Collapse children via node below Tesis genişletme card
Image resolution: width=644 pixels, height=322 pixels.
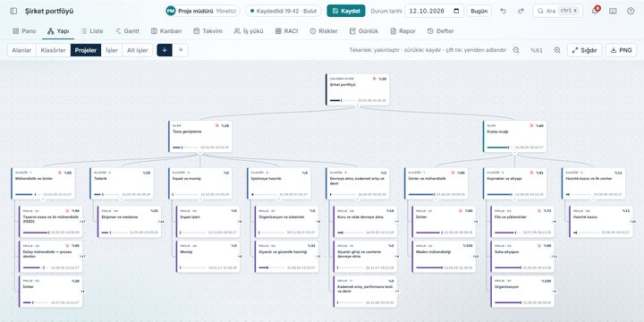coord(200,153)
